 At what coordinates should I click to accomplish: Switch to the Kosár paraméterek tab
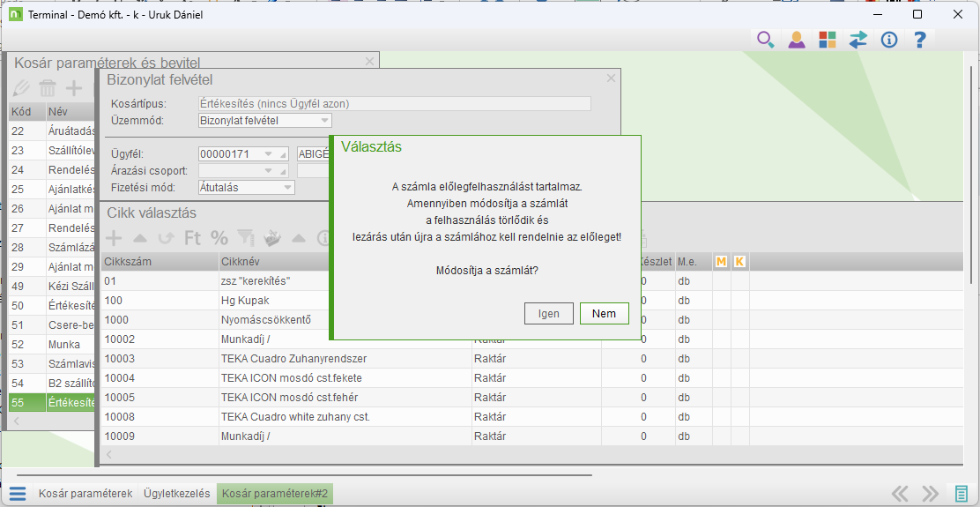tap(85, 493)
